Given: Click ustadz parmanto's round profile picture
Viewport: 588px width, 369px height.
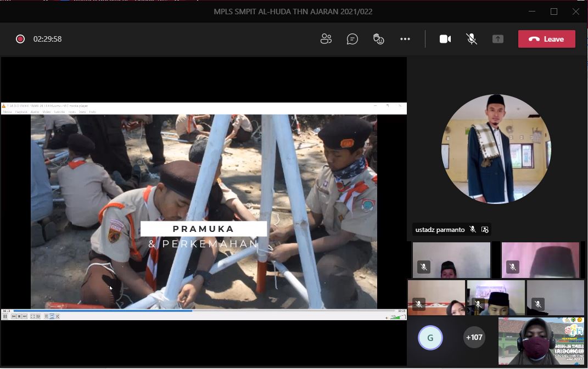Looking at the screenshot, I should coord(496,149).
